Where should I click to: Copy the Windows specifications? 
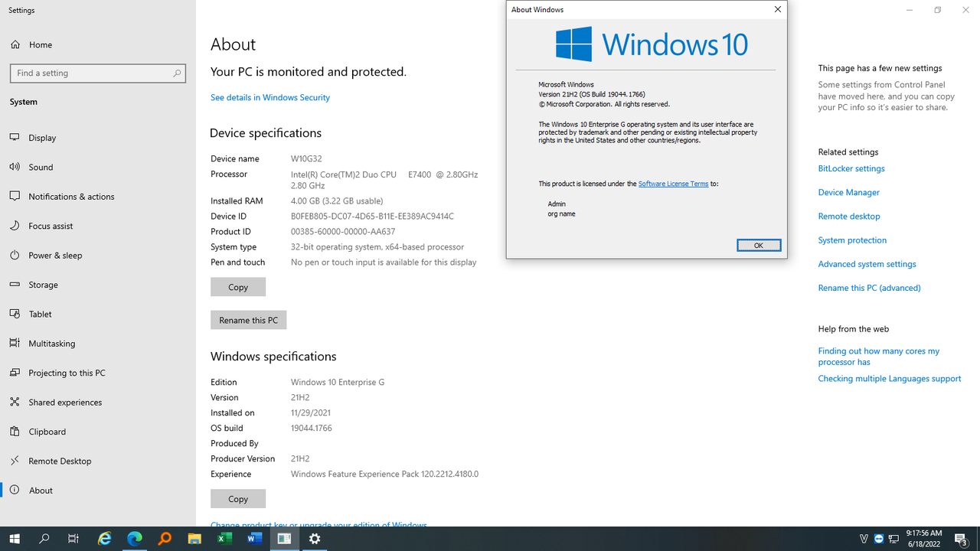pos(238,499)
